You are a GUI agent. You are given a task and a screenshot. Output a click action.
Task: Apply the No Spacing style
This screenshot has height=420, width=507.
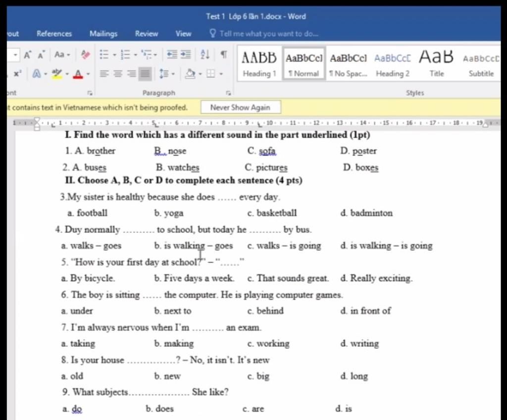(x=348, y=64)
